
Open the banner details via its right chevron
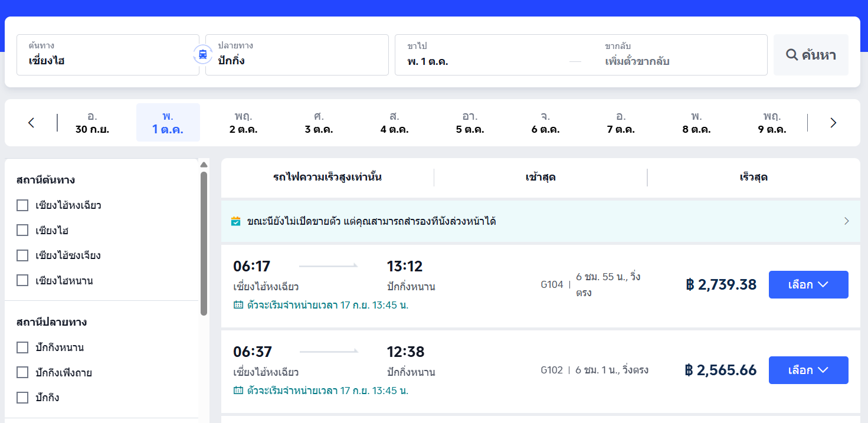click(x=846, y=221)
